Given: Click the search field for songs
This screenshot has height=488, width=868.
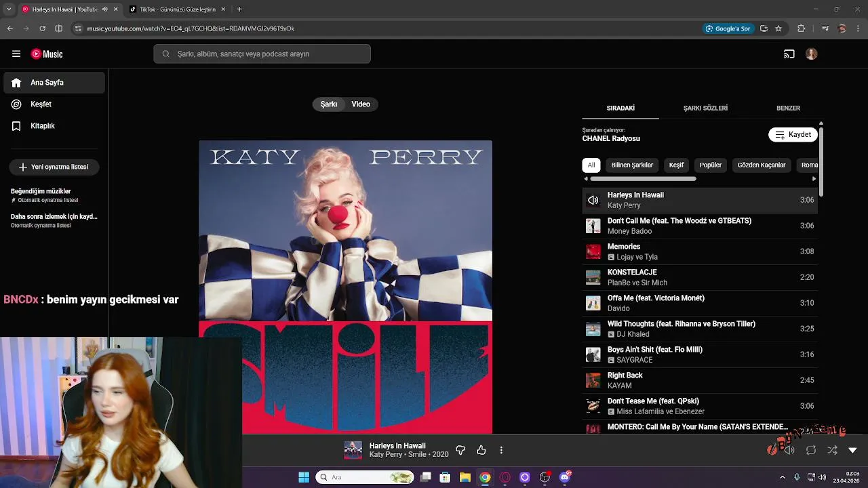Looking at the screenshot, I should click(x=262, y=54).
